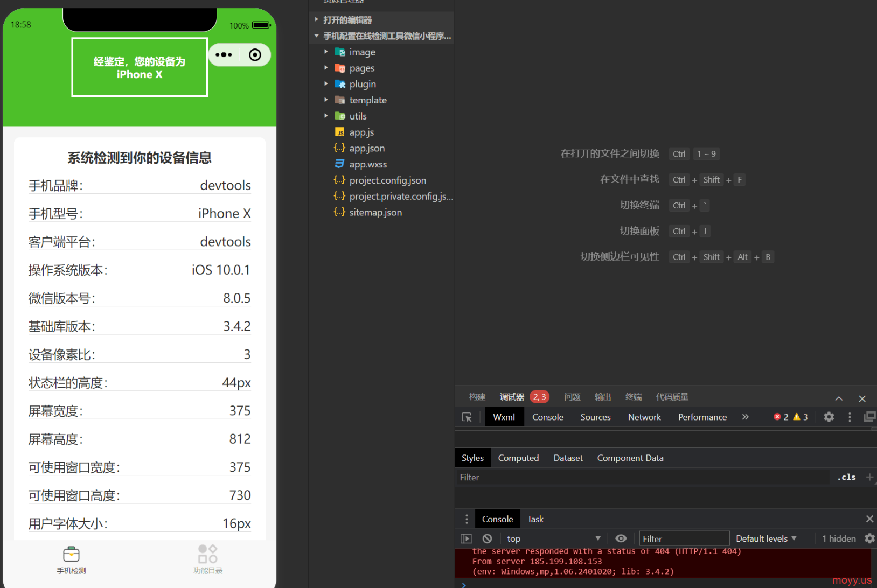Click the image folder icon

[340, 52]
